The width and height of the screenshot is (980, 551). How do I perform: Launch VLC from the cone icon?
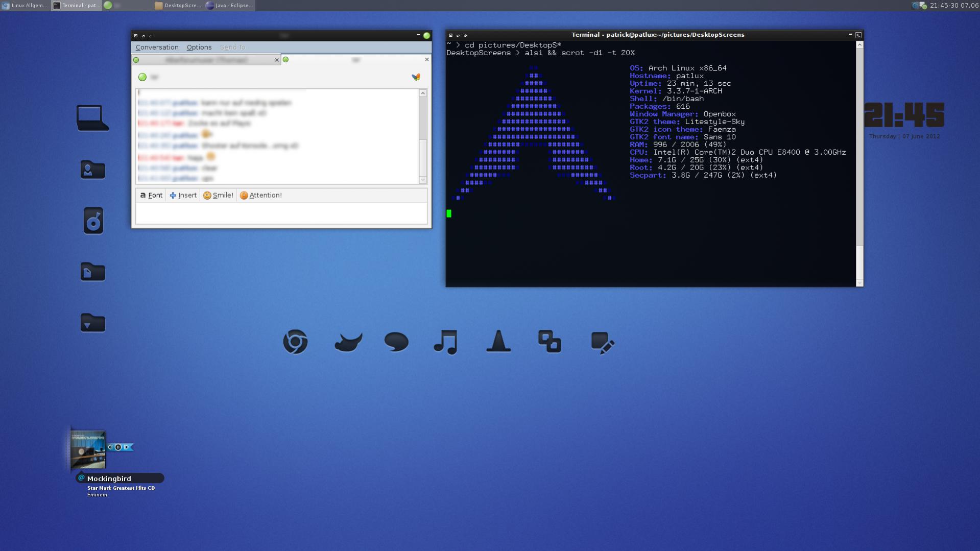(498, 342)
